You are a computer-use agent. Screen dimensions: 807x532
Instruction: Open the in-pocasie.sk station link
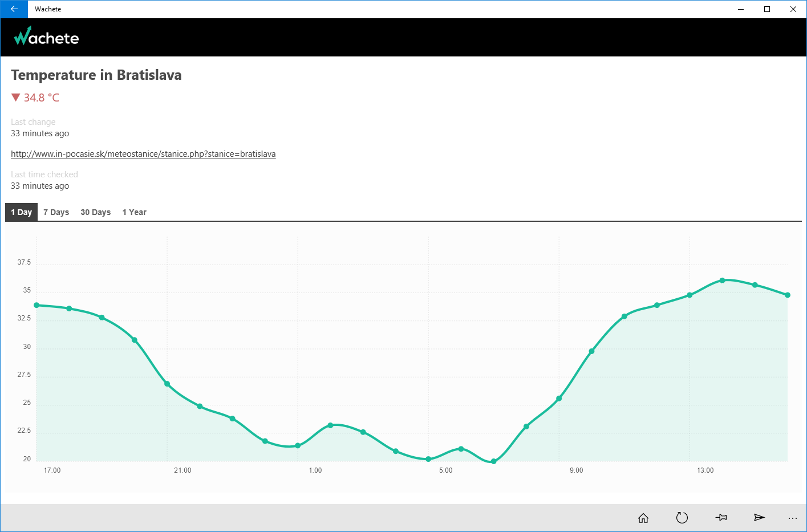143,154
